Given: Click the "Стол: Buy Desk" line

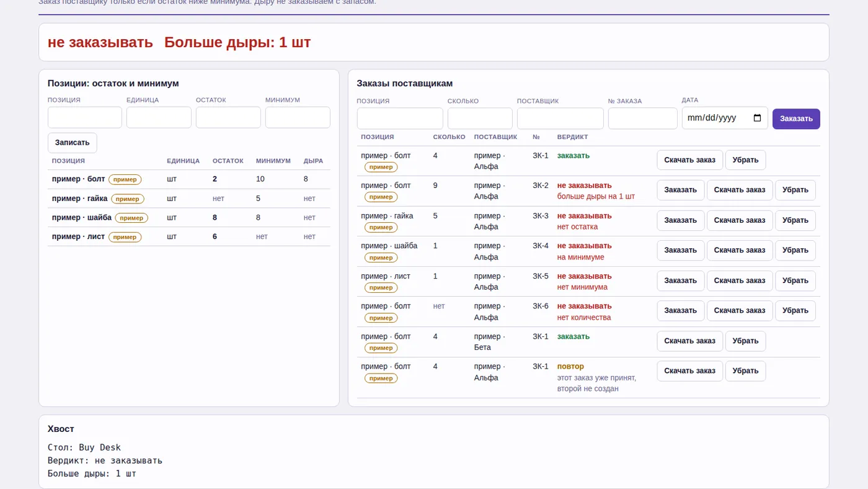Looking at the screenshot, I should pos(84,447).
